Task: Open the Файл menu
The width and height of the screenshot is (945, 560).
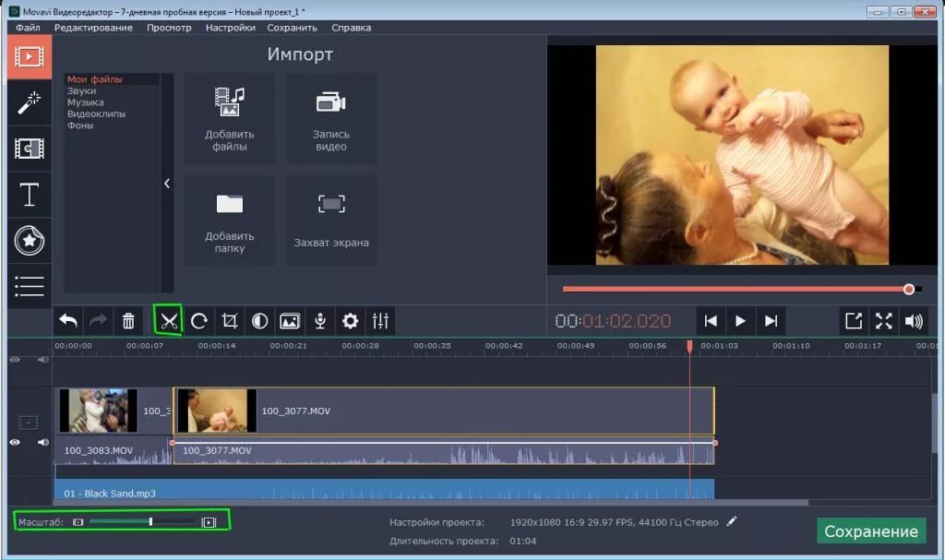Action: 27,27
